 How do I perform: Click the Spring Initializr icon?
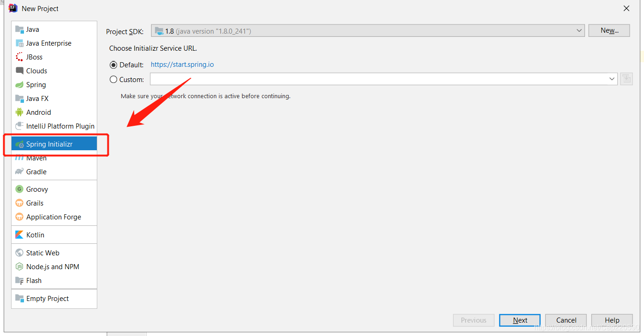(19, 144)
